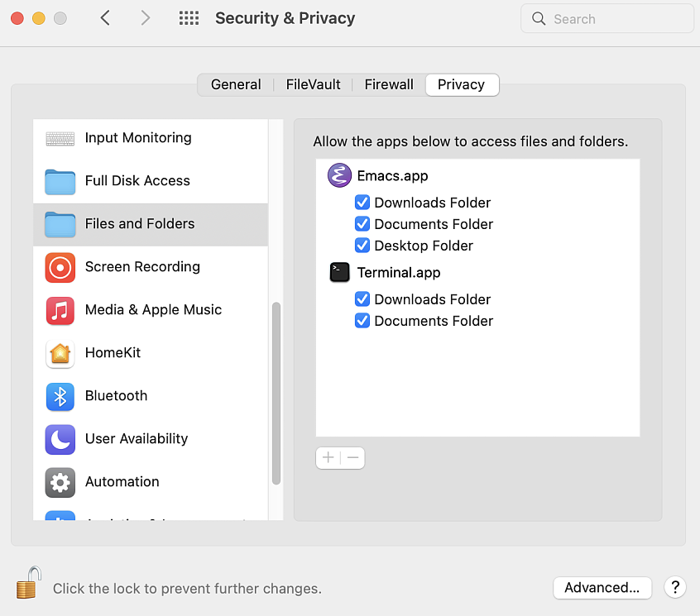700x616 pixels.
Task: Select HomeKit category
Action: click(x=151, y=353)
